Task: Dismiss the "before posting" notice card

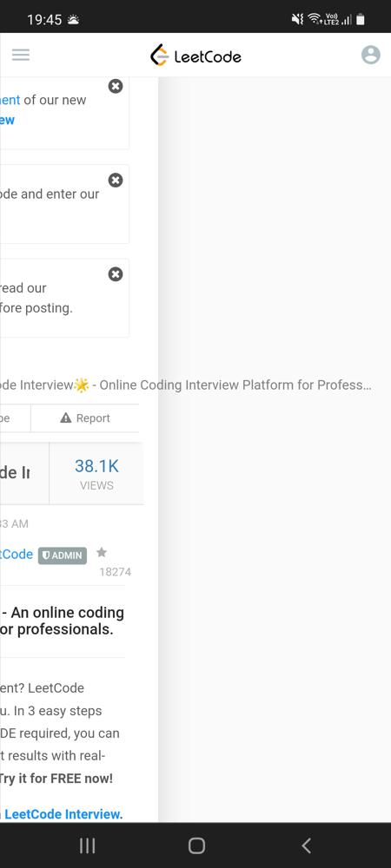Action: 116,274
